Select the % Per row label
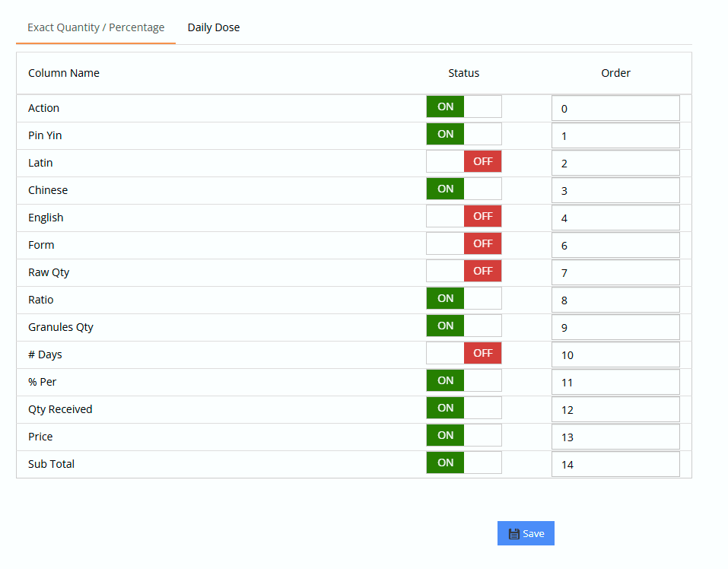Image resolution: width=728 pixels, height=569 pixels. pyautogui.click(x=42, y=382)
